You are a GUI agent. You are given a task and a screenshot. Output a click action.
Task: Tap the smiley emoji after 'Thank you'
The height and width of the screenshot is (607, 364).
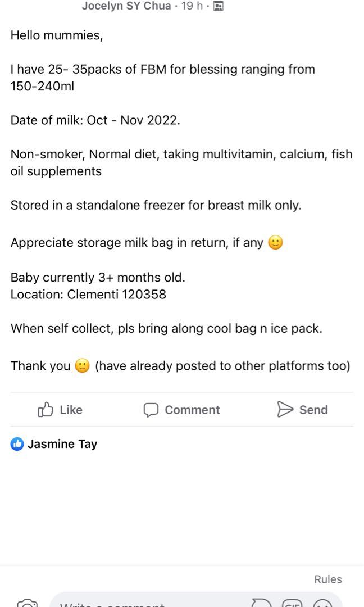pyautogui.click(x=80, y=365)
